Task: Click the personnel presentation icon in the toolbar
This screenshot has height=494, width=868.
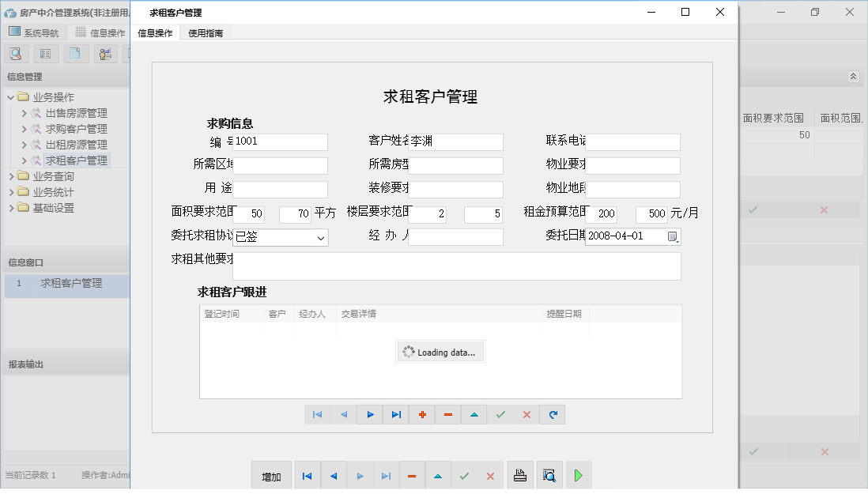Action: (x=105, y=53)
